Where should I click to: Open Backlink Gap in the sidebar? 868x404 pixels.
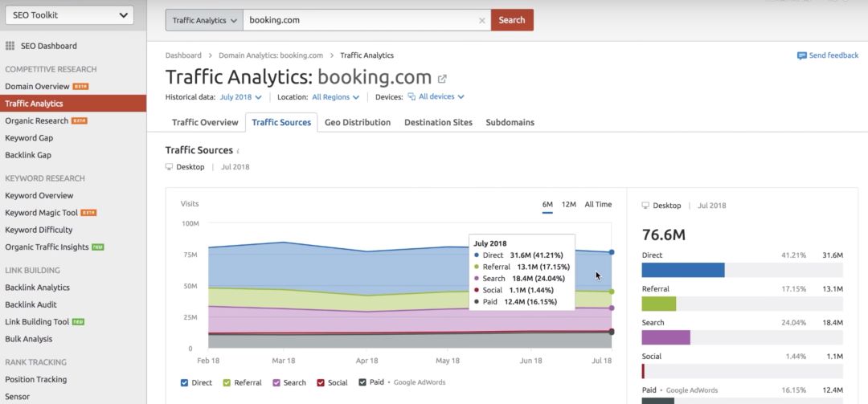pyautogui.click(x=28, y=155)
